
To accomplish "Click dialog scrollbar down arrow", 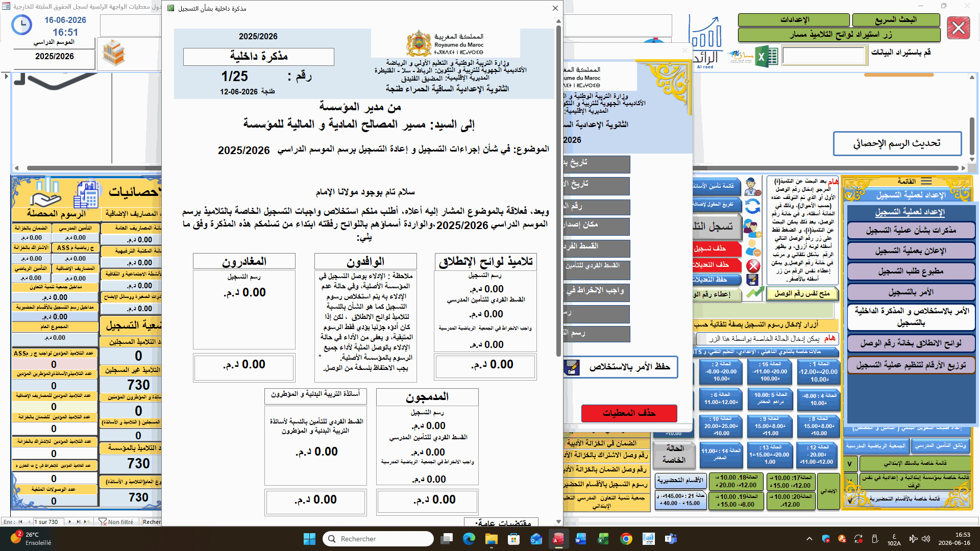I will point(558,521).
